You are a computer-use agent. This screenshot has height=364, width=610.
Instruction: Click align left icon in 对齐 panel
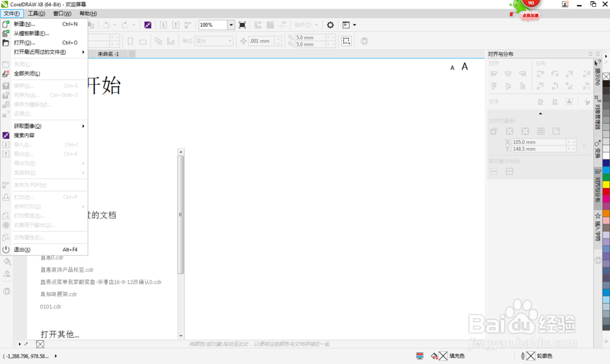[x=494, y=74]
